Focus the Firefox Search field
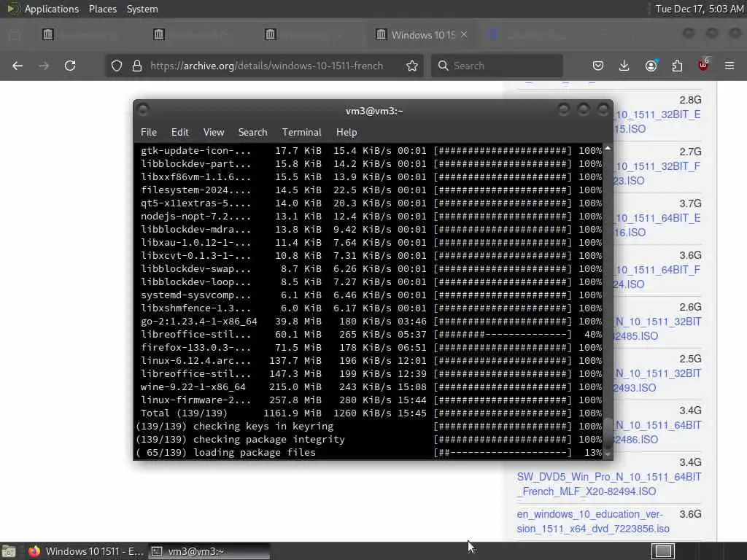 497,66
